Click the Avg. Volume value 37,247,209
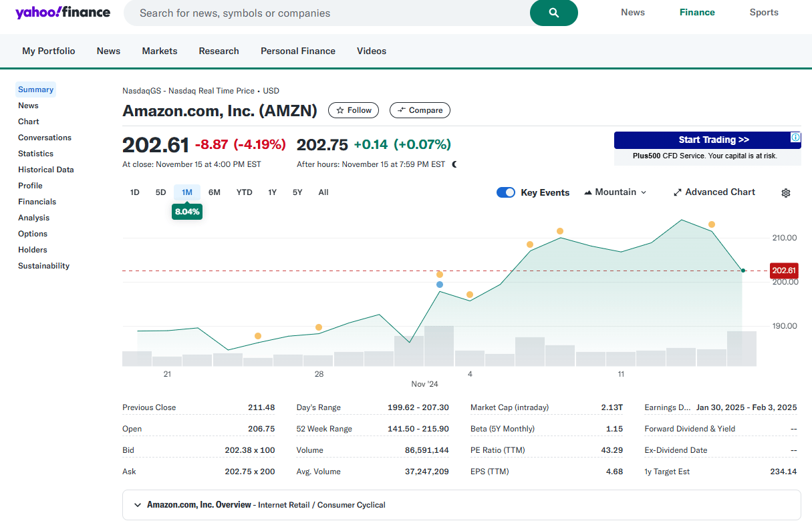Image resolution: width=812 pixels, height=527 pixels. (426, 472)
